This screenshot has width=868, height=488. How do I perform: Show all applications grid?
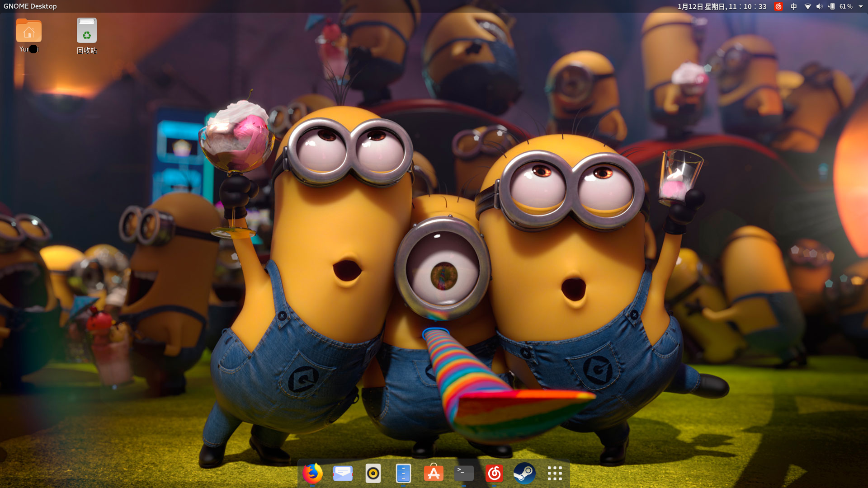coord(555,473)
